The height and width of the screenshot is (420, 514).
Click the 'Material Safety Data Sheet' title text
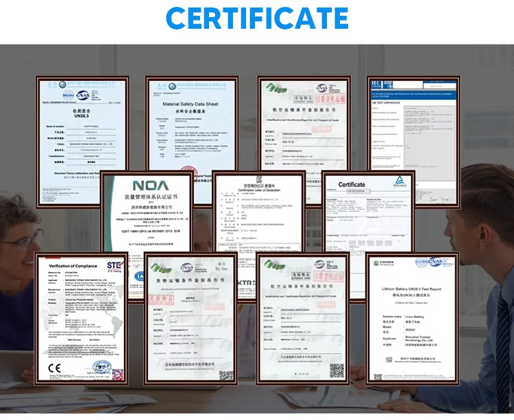point(191,104)
